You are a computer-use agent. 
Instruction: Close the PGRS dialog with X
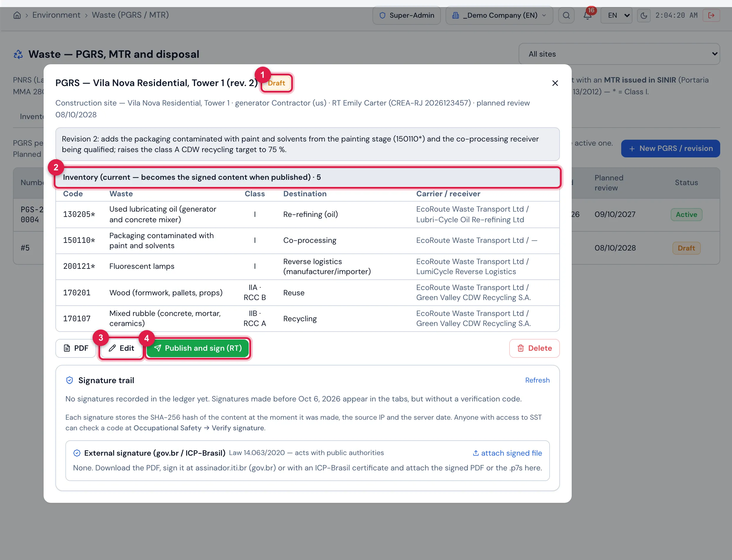point(555,83)
